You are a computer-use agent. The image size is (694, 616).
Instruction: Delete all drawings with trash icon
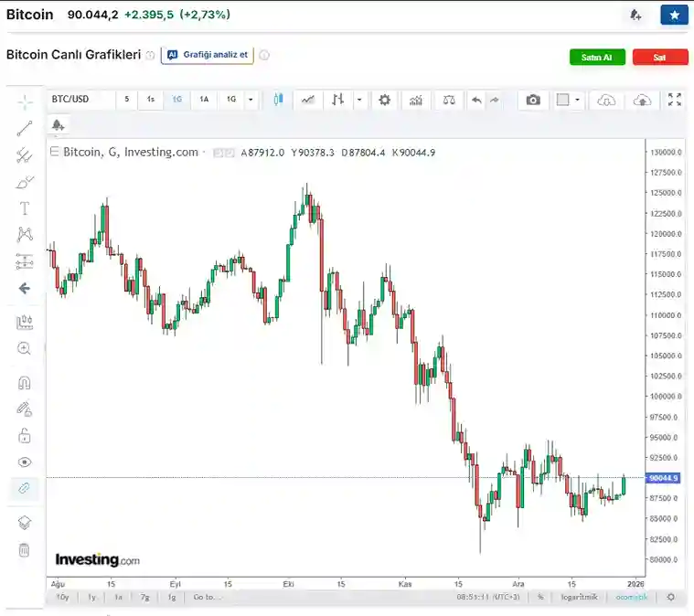click(25, 550)
